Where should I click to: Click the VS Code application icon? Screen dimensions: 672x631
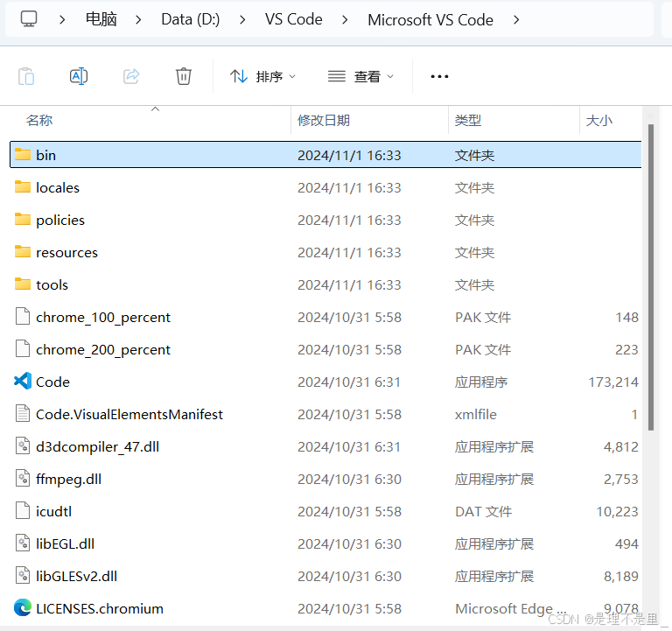coord(23,381)
